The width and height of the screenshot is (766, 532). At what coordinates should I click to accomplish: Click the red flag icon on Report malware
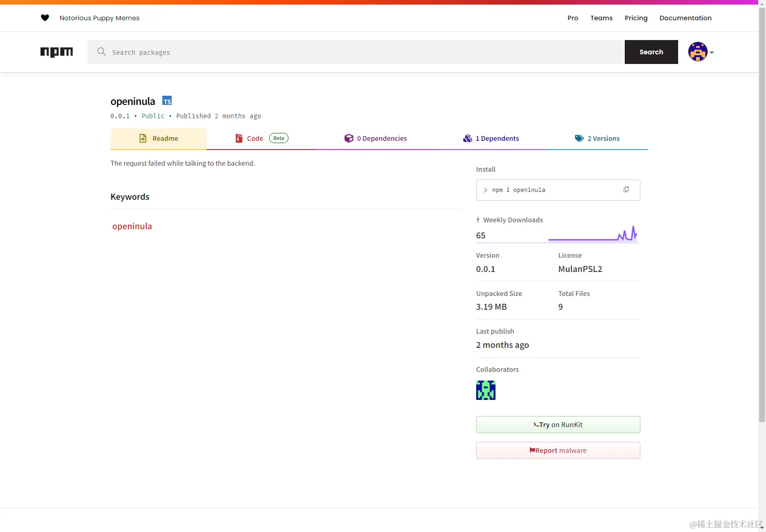coord(532,450)
